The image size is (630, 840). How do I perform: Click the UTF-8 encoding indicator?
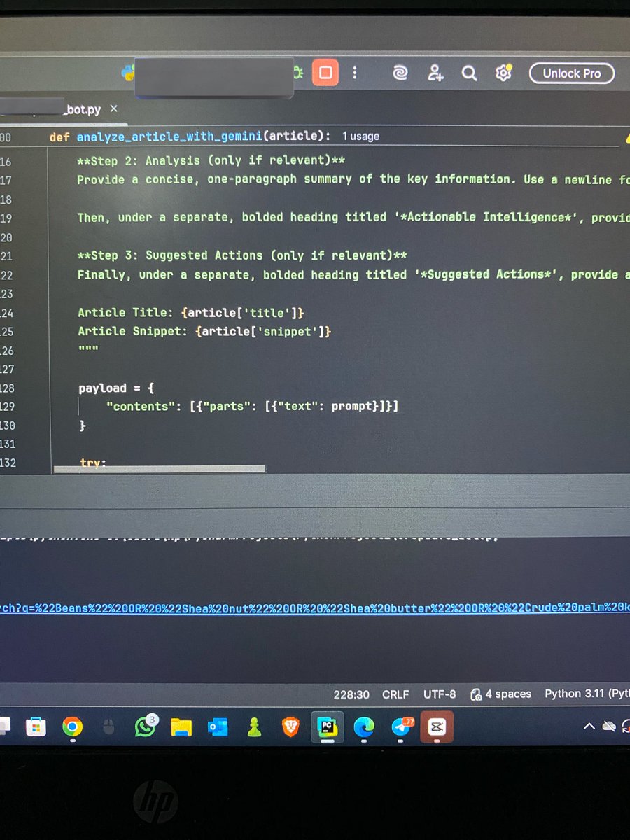[x=439, y=694]
